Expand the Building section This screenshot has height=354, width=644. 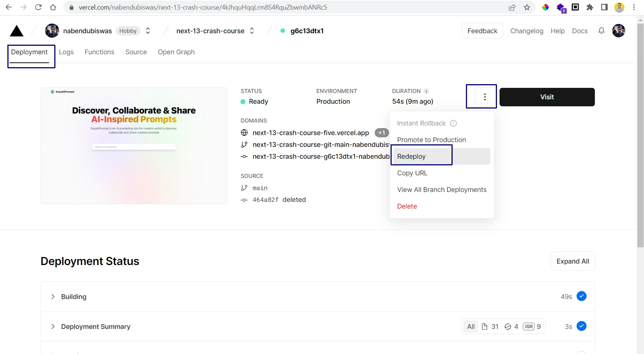click(x=318, y=296)
